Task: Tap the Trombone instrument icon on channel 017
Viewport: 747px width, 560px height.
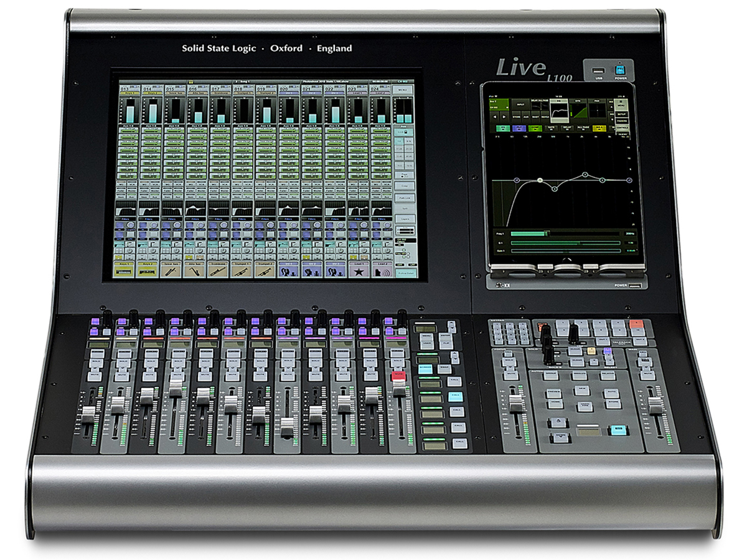Action: (218, 271)
